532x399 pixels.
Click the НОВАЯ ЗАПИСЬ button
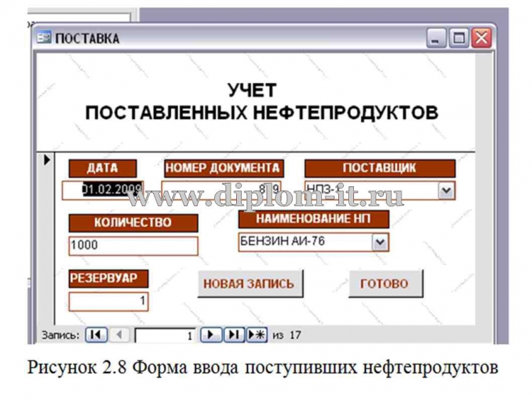[x=250, y=283]
